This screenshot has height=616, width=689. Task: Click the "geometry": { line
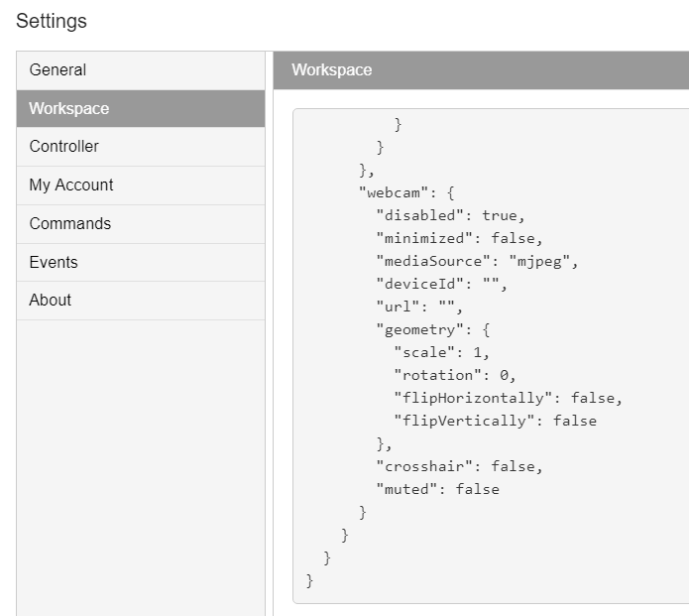coord(433,329)
